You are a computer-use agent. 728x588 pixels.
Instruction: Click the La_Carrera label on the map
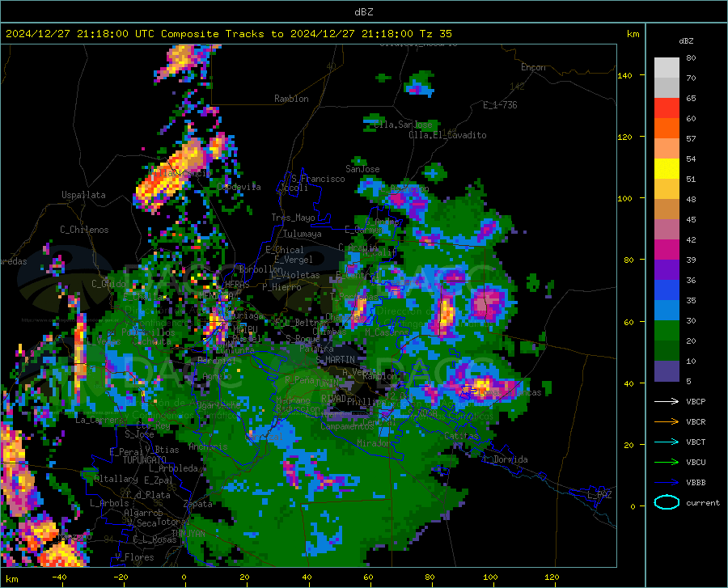click(99, 420)
